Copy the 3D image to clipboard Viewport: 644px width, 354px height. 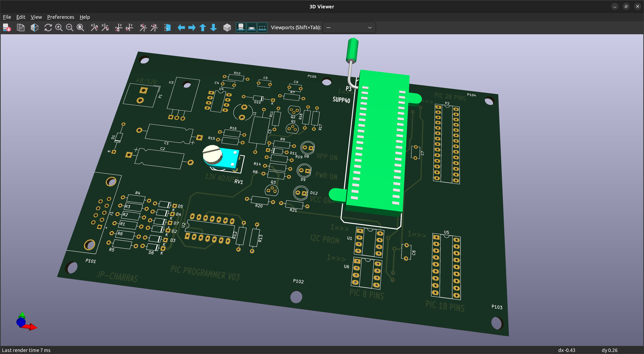coord(20,28)
